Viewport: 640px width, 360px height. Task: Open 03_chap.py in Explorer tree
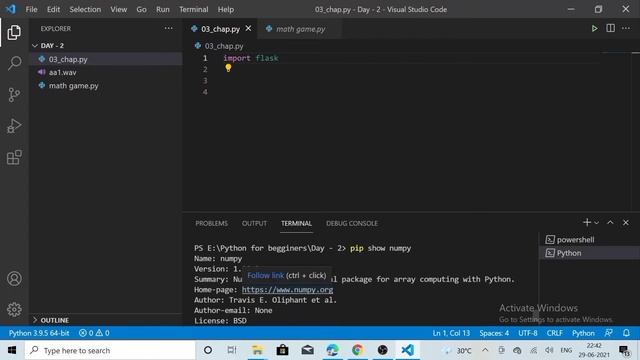105,59
